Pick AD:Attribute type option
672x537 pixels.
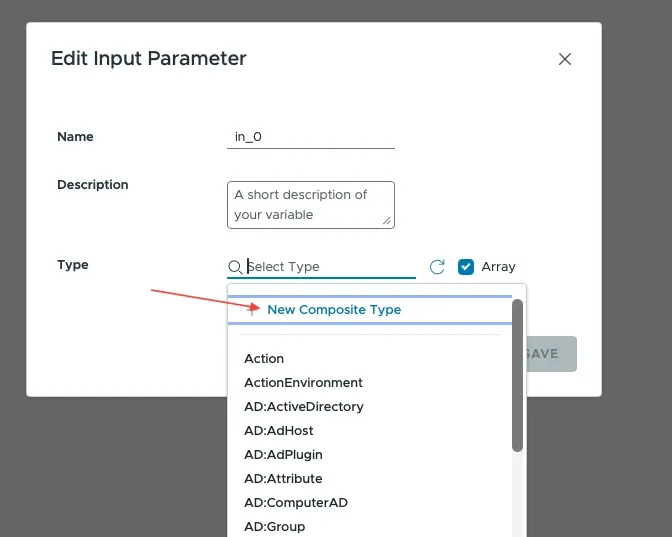click(283, 479)
